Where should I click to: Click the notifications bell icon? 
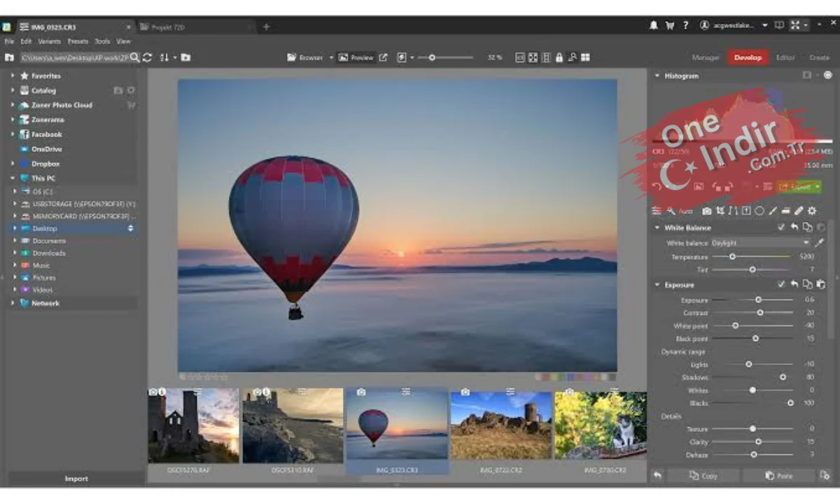[x=654, y=25]
